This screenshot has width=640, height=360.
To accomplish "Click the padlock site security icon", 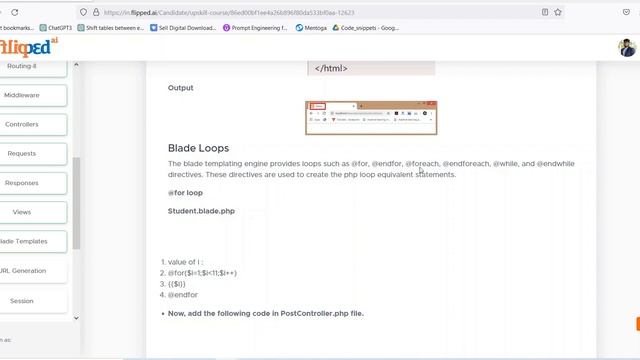I will 96,12.
